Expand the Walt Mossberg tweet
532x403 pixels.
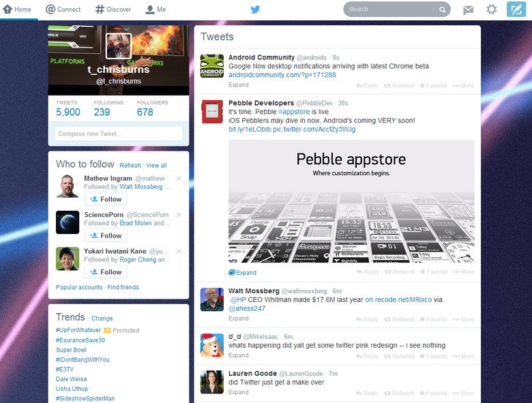pyautogui.click(x=239, y=318)
